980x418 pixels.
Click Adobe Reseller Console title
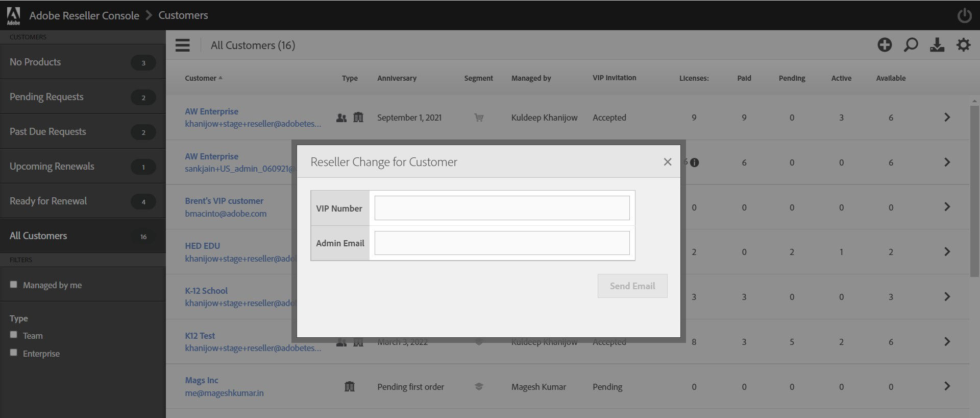(x=84, y=15)
